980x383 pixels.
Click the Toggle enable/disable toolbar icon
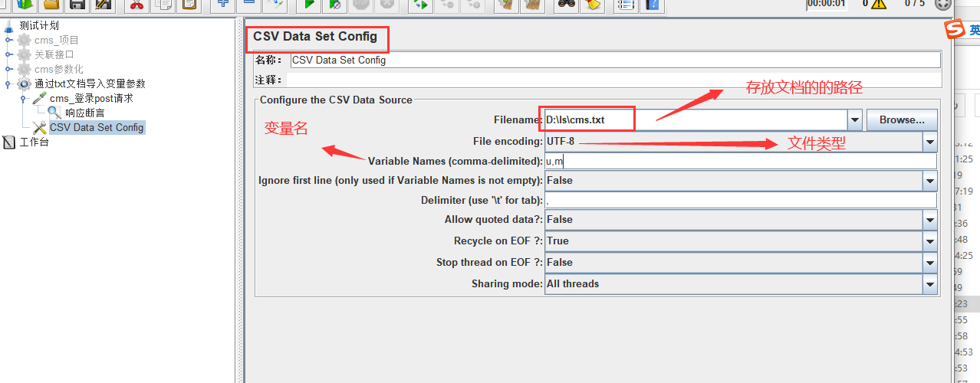[275, 5]
